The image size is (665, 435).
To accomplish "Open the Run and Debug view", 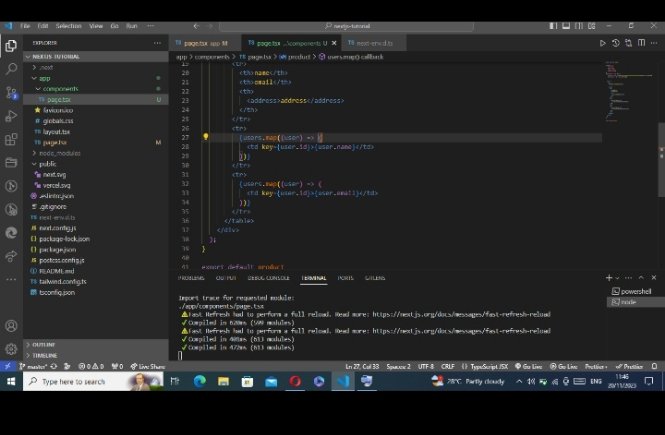I will pos(11,116).
